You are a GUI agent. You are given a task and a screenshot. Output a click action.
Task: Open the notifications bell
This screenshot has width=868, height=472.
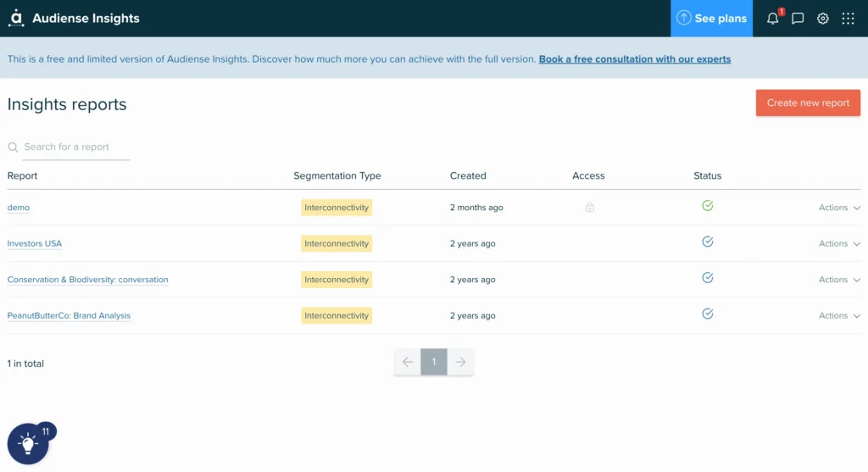point(773,19)
